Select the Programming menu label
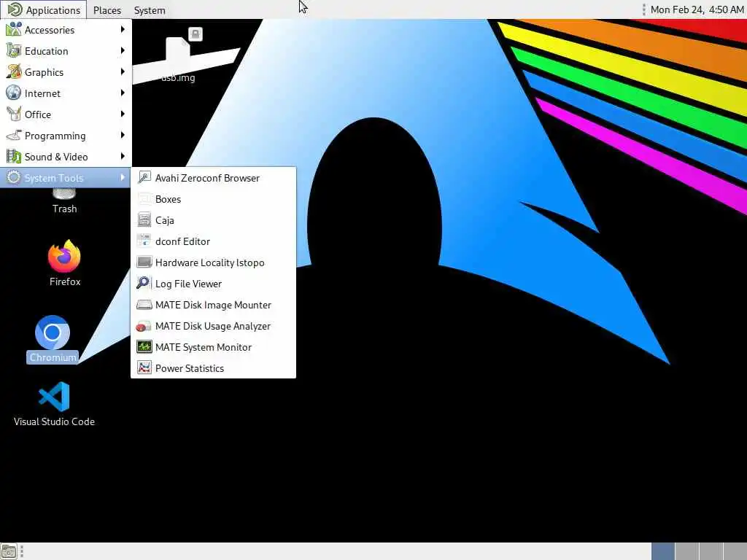This screenshot has height=560, width=747. (55, 136)
